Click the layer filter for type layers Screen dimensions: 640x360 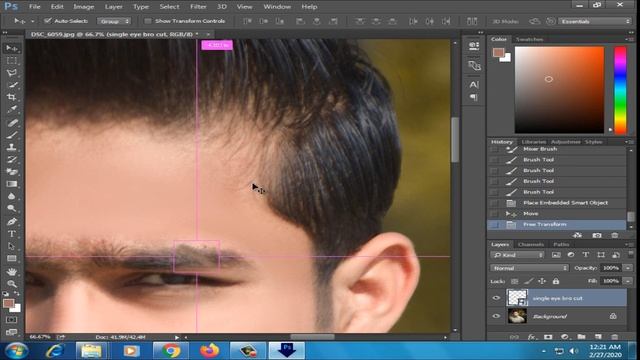coord(585,255)
